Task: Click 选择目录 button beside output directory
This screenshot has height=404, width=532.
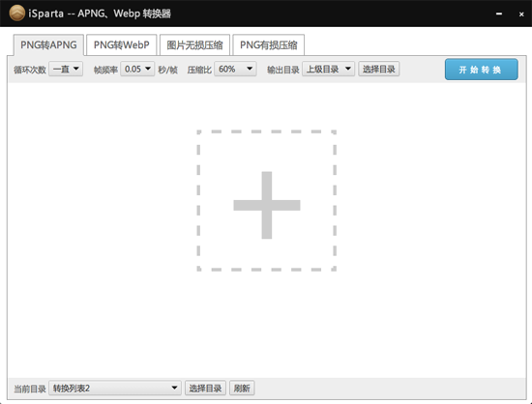Action: (378, 69)
